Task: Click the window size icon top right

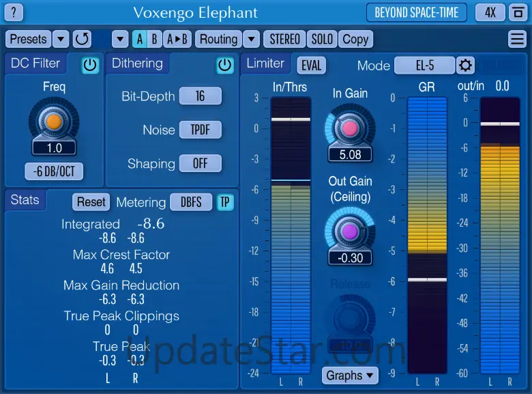Action: click(x=518, y=12)
